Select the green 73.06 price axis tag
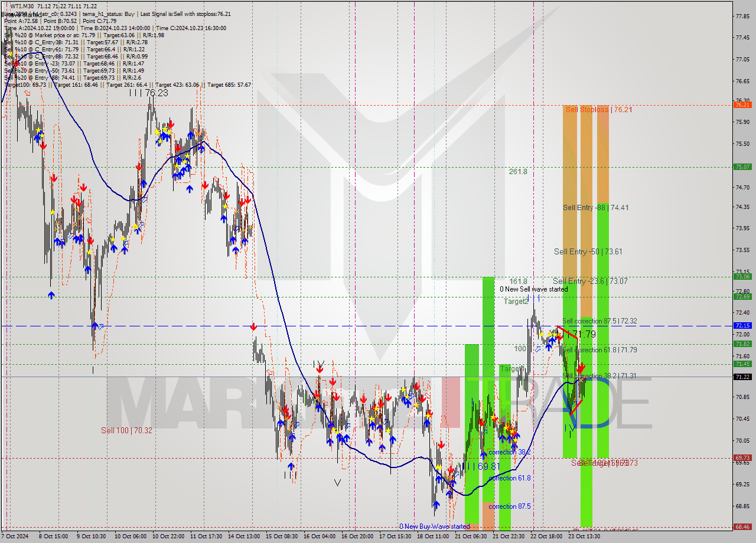This screenshot has width=756, height=543. (742, 276)
